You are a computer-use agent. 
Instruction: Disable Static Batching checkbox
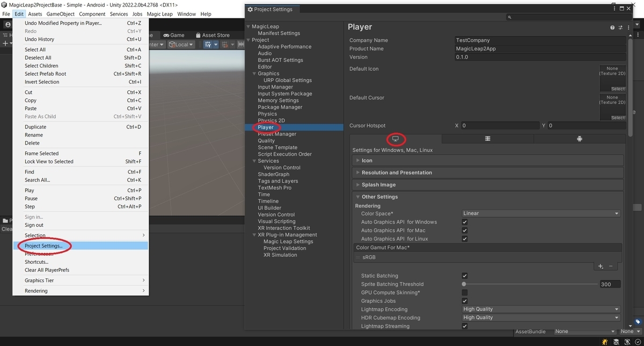tap(465, 276)
